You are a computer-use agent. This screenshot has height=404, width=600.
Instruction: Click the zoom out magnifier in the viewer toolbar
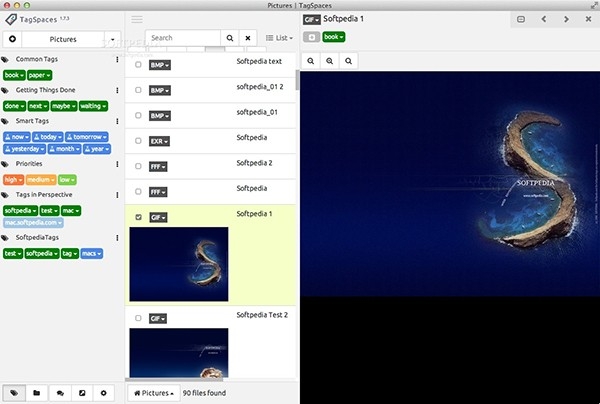coord(311,61)
